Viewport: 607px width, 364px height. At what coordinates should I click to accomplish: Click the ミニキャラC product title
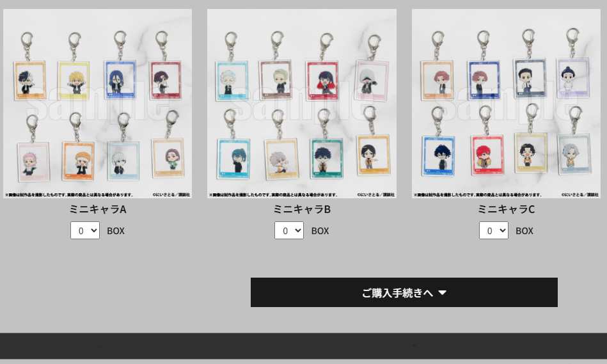(506, 209)
